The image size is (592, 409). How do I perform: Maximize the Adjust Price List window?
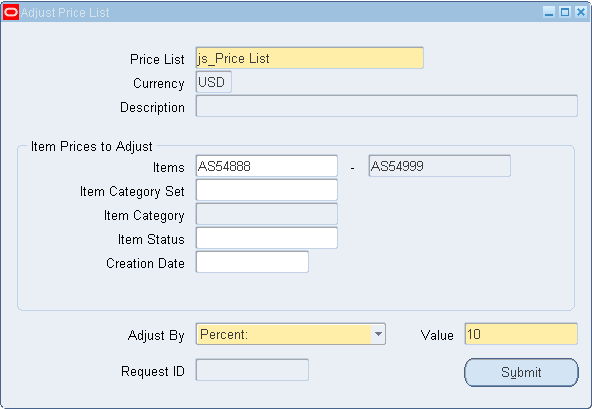click(x=565, y=12)
